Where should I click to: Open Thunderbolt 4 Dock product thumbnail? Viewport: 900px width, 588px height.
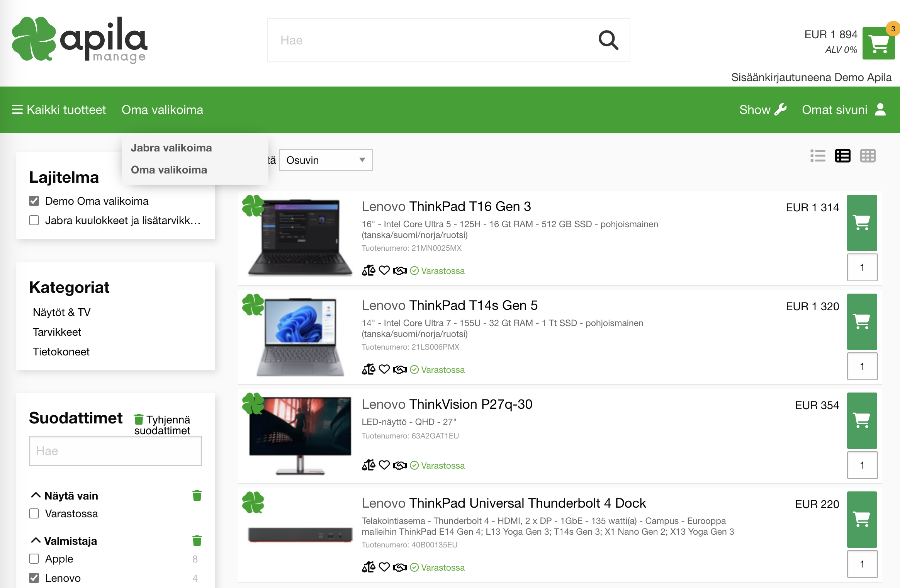coord(300,535)
